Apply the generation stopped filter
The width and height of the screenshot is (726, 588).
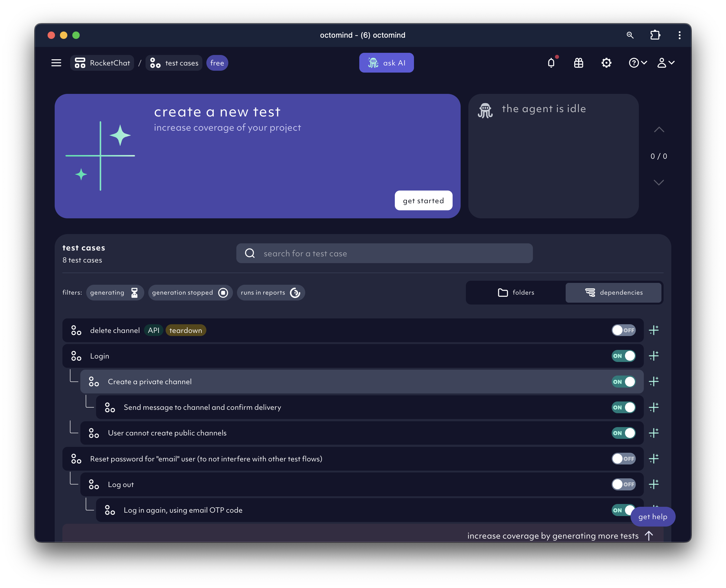pos(190,293)
